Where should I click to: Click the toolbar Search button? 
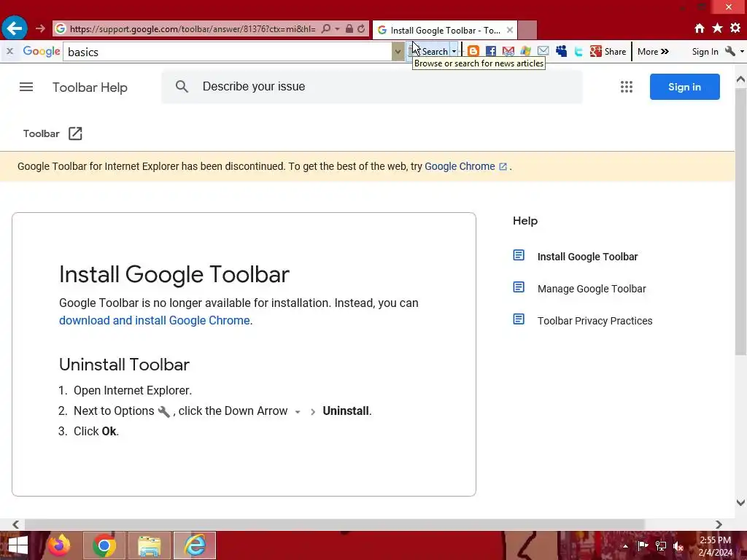click(x=428, y=52)
